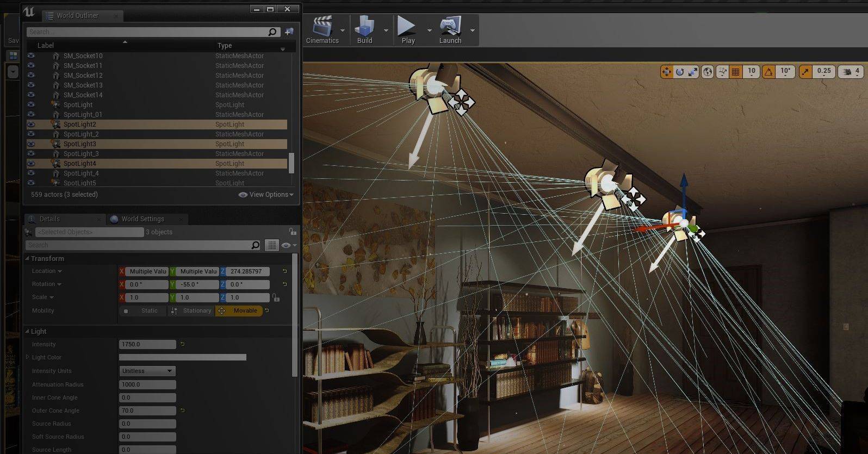Select the rotate gizmo tool
Screen dimensions: 868x454
pyautogui.click(x=680, y=72)
